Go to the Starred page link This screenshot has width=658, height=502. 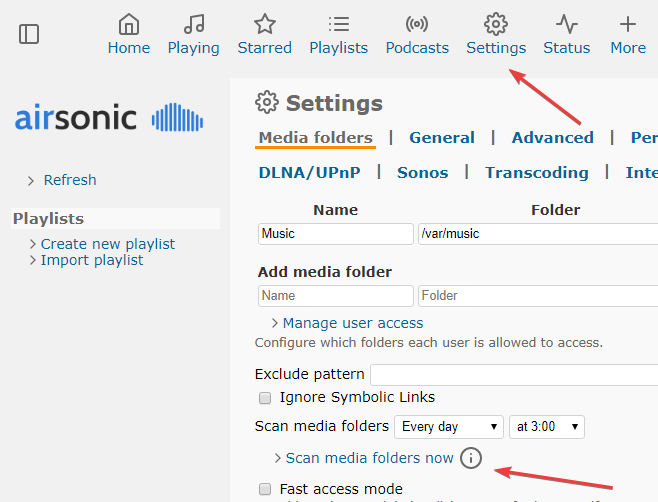264,48
